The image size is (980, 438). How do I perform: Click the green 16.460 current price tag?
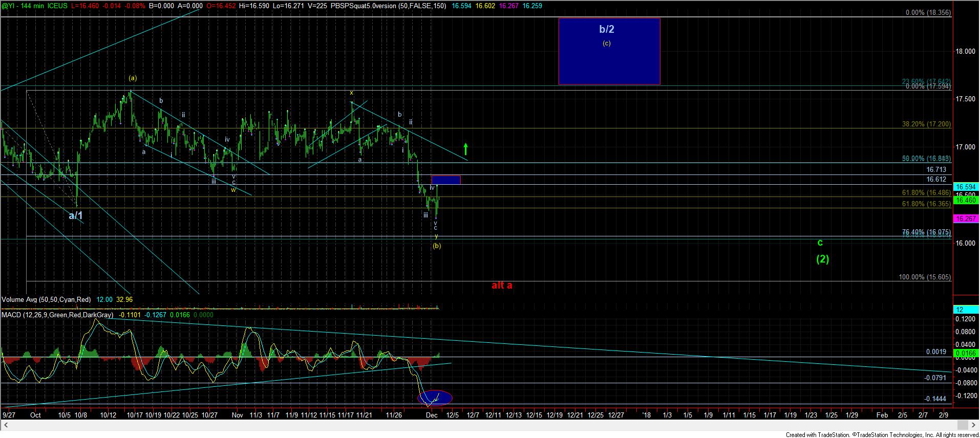pyautogui.click(x=965, y=201)
